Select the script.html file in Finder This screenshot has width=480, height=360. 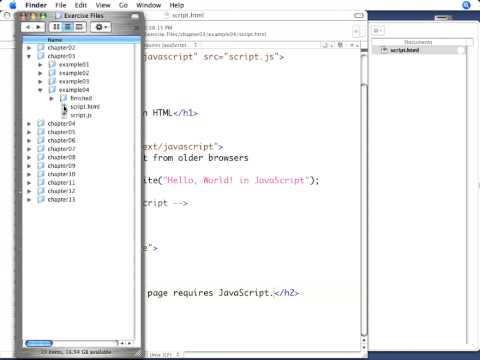point(85,107)
